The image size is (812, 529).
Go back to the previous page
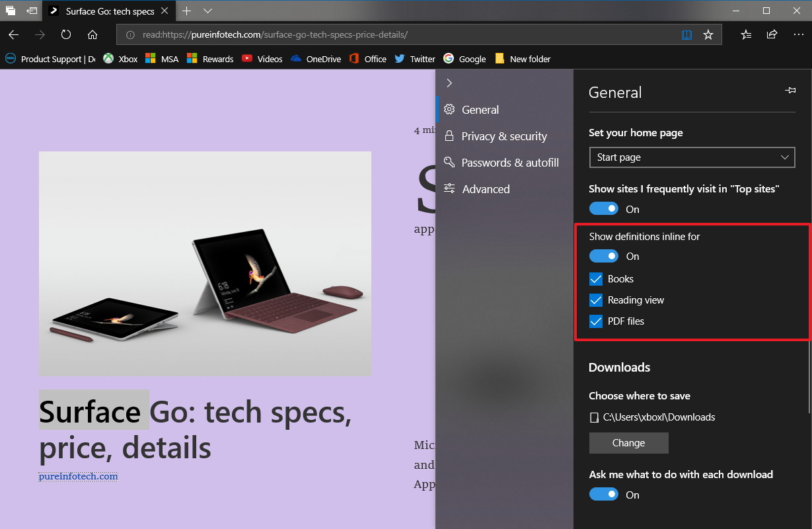[14, 35]
